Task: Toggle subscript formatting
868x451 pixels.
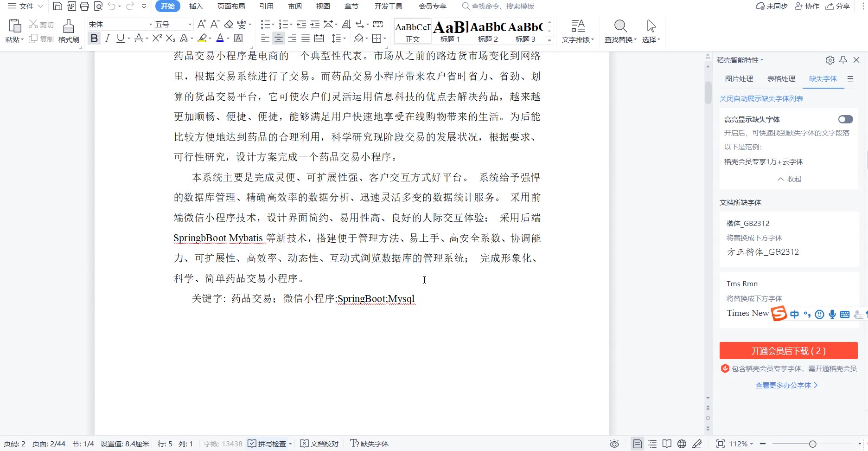Action: pos(171,39)
